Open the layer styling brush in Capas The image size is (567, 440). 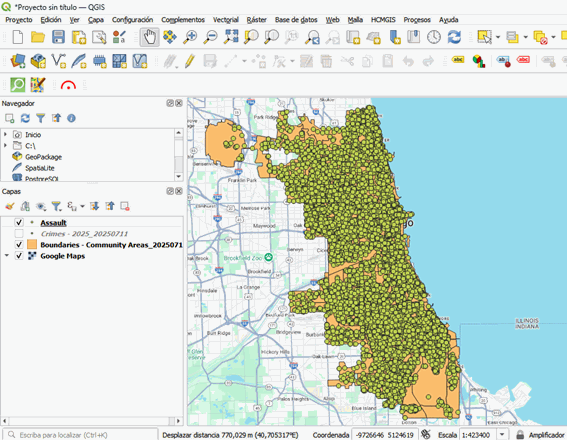click(x=10, y=206)
